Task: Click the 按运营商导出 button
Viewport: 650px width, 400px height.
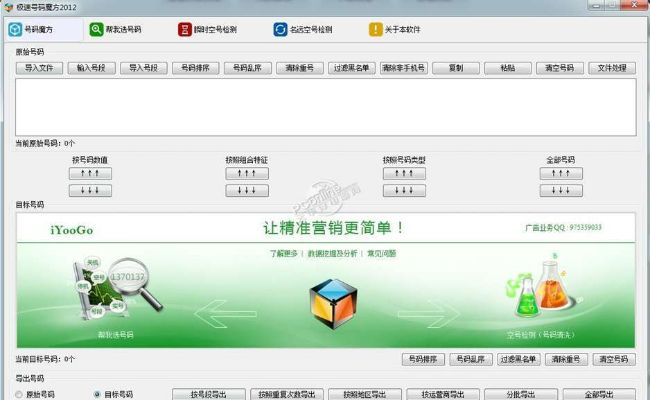Action: (x=443, y=394)
